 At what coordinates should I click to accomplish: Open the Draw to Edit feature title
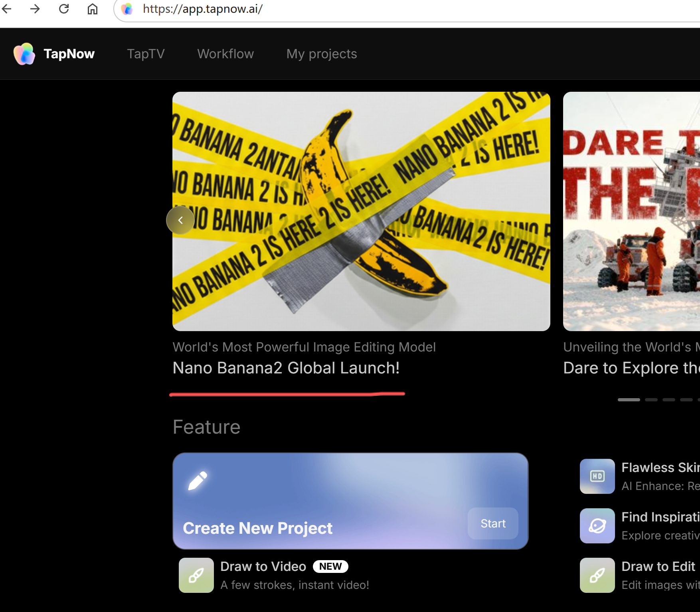click(x=658, y=567)
